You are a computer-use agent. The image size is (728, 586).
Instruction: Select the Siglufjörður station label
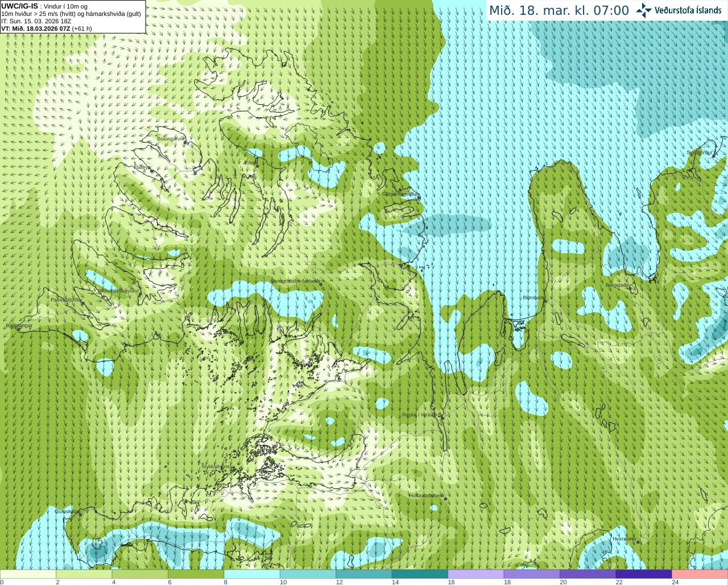click(700, 152)
